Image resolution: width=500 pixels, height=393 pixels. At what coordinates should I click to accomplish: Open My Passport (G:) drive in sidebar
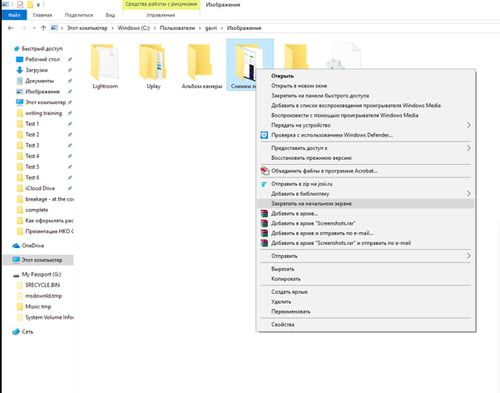(x=41, y=274)
